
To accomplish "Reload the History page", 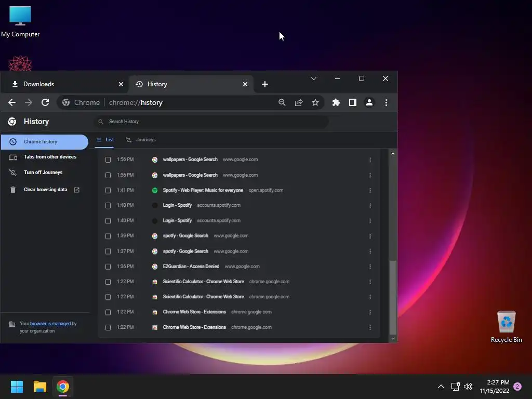I will pos(45,102).
